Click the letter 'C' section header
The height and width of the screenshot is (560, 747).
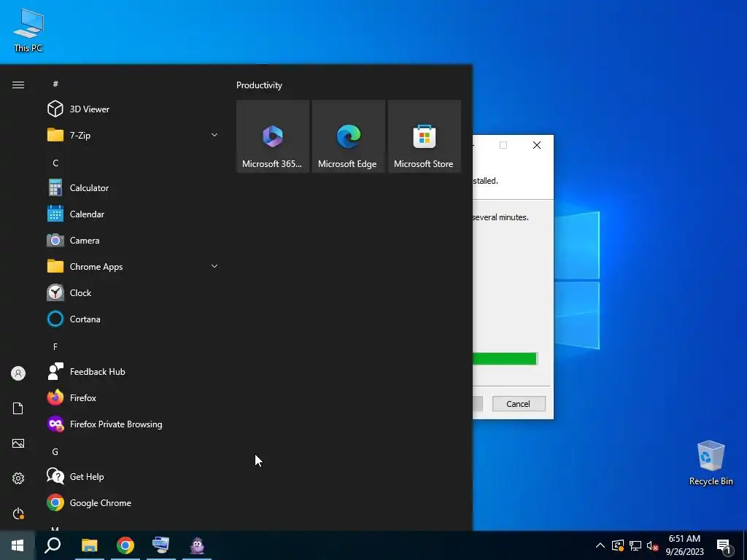(55, 163)
